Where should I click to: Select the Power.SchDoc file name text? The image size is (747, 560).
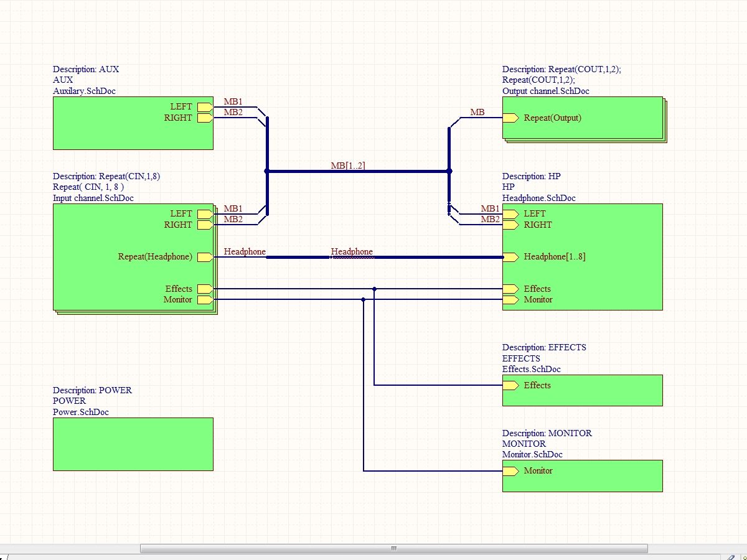pyautogui.click(x=81, y=412)
